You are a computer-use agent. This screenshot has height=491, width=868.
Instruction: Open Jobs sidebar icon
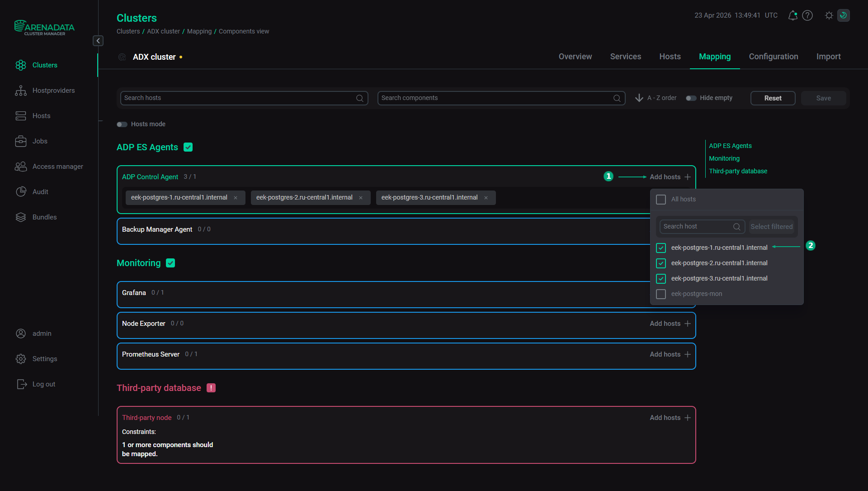point(21,141)
